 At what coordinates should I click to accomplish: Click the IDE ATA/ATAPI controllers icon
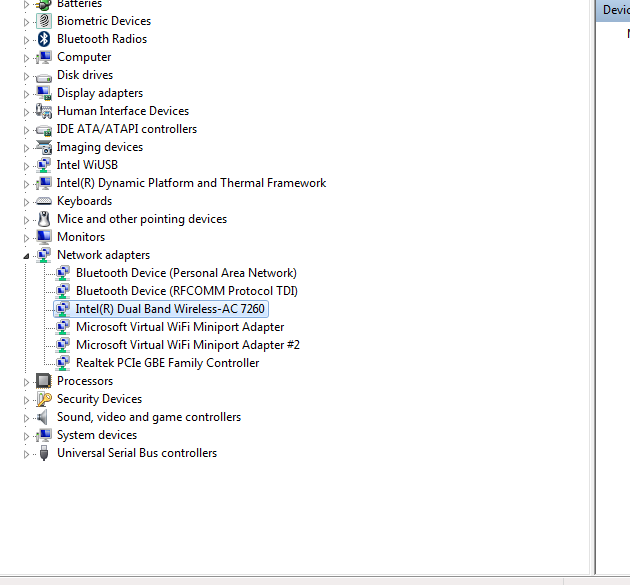44,130
